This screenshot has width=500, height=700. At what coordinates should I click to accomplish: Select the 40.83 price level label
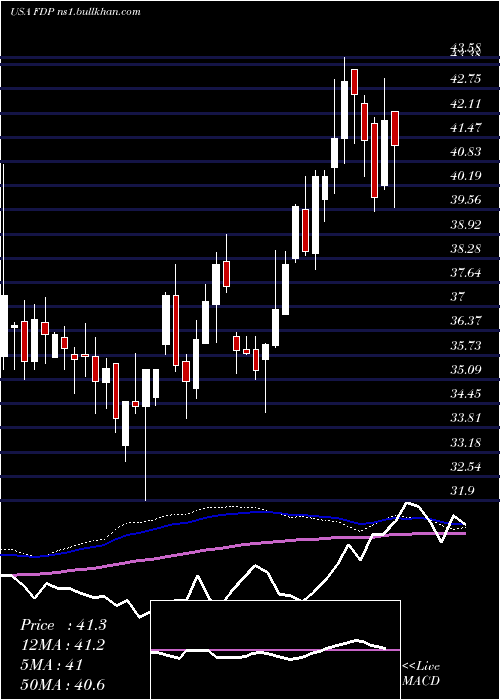pos(466,152)
